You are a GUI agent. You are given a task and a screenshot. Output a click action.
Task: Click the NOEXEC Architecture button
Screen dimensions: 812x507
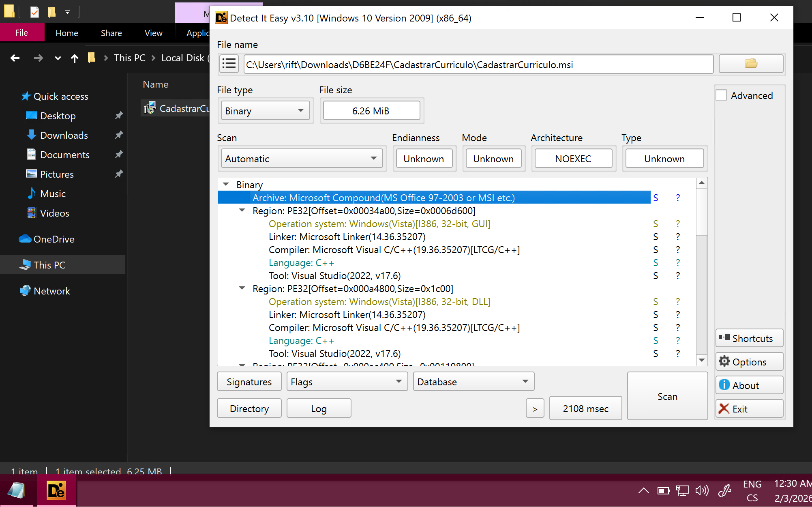point(573,159)
